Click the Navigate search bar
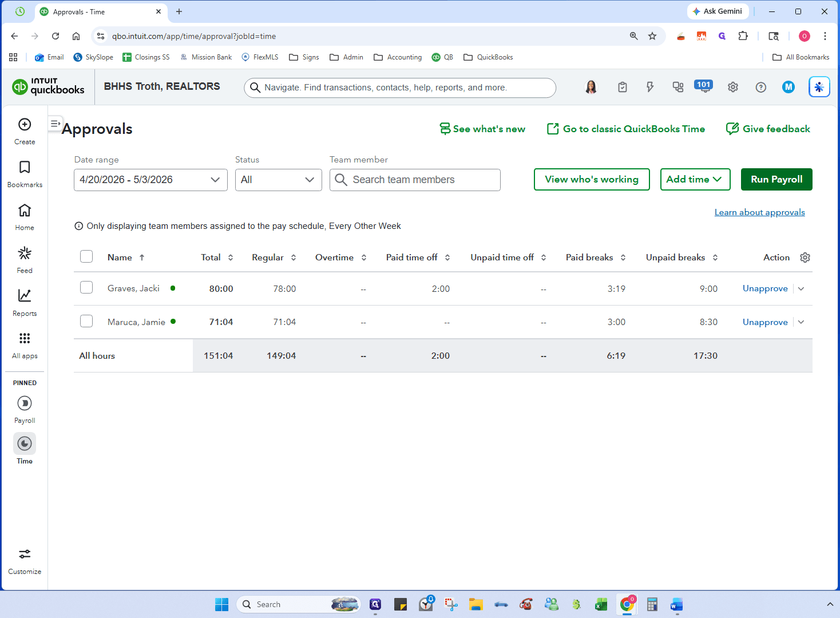 click(400, 88)
